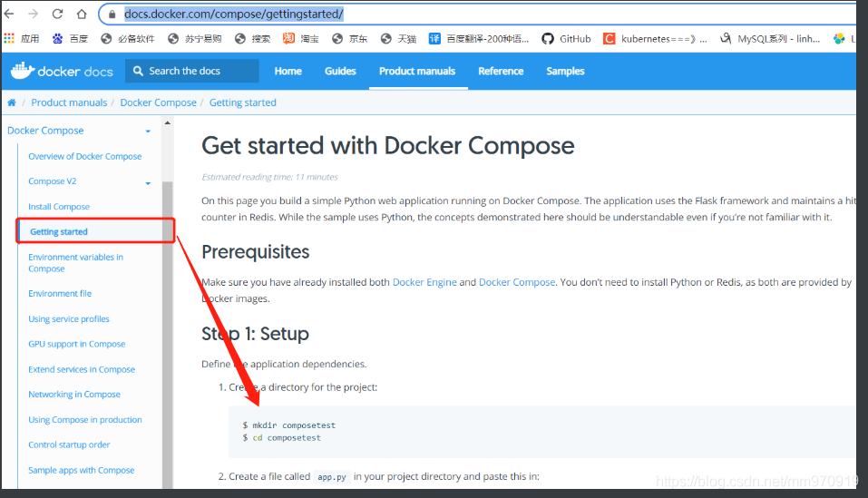868x498 pixels.
Task: Click the browser back arrow
Action: coord(10,15)
